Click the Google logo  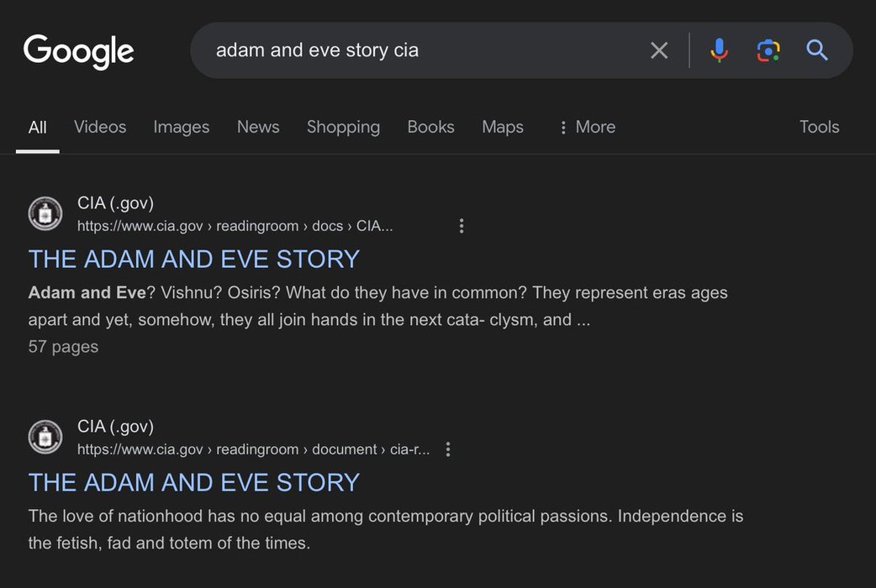[x=78, y=50]
